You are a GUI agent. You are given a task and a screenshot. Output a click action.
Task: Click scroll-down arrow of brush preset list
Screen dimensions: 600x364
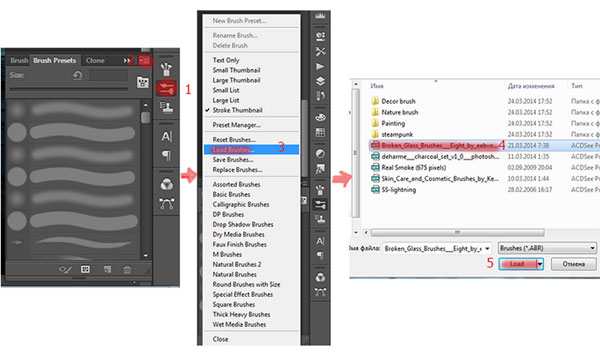pyautogui.click(x=145, y=255)
